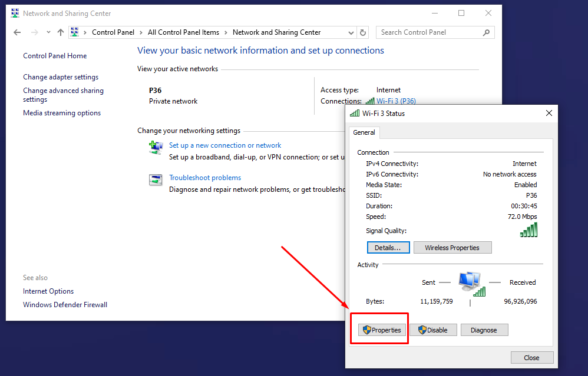The image size is (588, 376).
Task: Click the Details... button
Action: point(388,248)
